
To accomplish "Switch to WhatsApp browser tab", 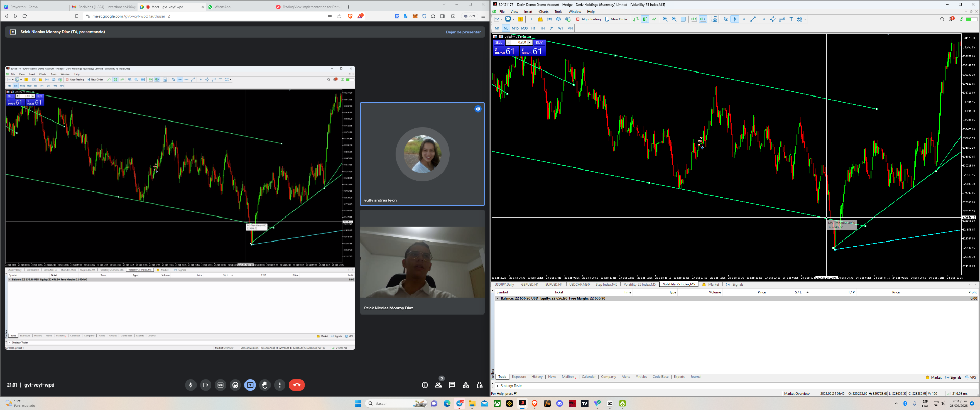I will click(238, 7).
